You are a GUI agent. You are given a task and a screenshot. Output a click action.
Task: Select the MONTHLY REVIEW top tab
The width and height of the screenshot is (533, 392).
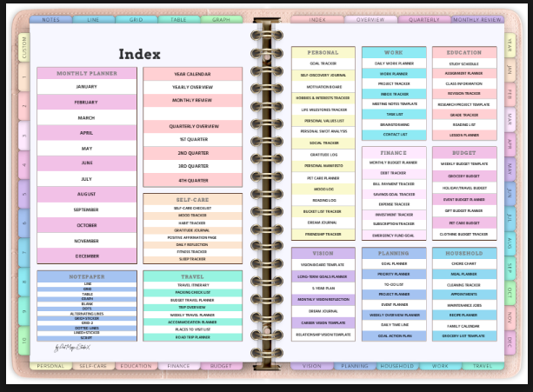coord(477,20)
